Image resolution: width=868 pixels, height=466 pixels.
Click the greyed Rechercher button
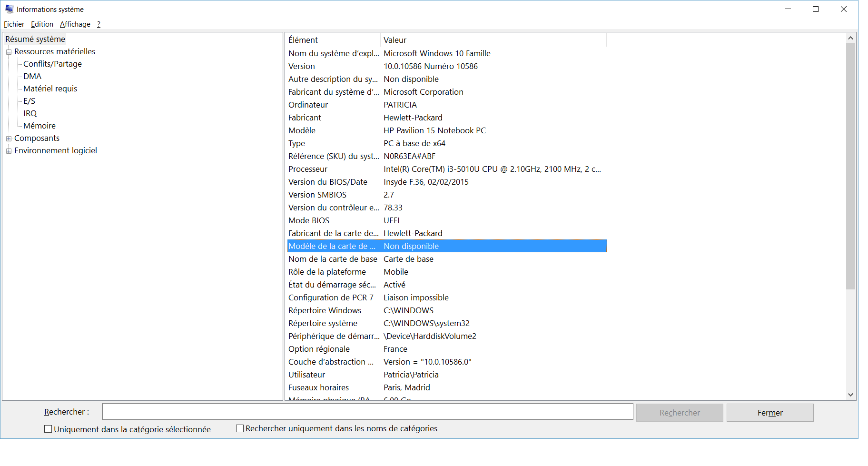(679, 413)
